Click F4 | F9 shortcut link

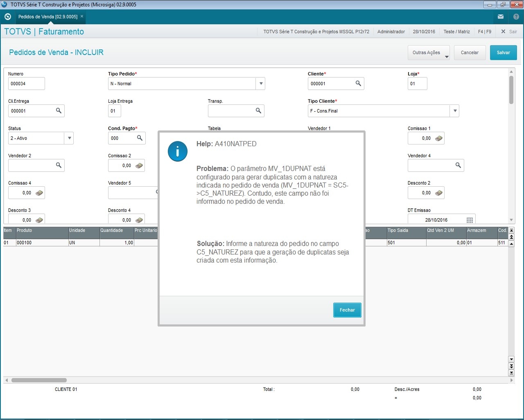pos(485,32)
